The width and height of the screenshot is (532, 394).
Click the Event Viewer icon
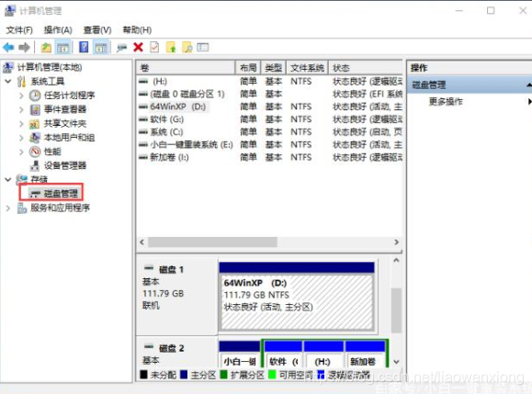click(x=35, y=109)
